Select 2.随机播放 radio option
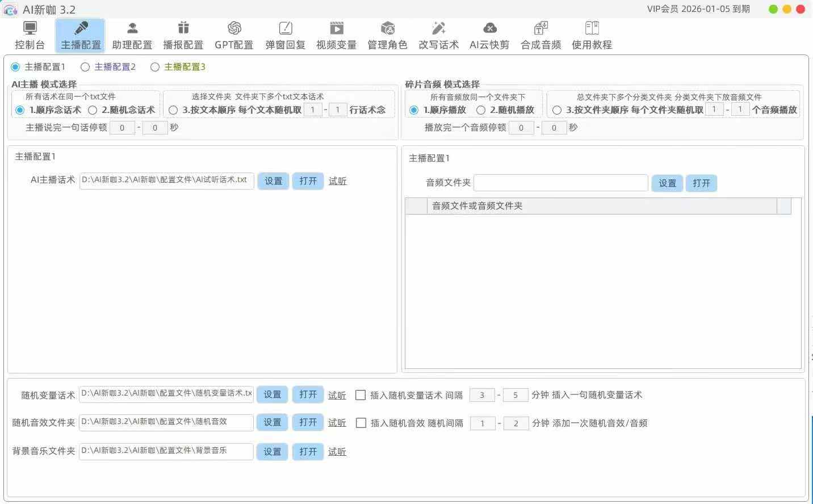Image resolution: width=813 pixels, height=504 pixels. 481,110
